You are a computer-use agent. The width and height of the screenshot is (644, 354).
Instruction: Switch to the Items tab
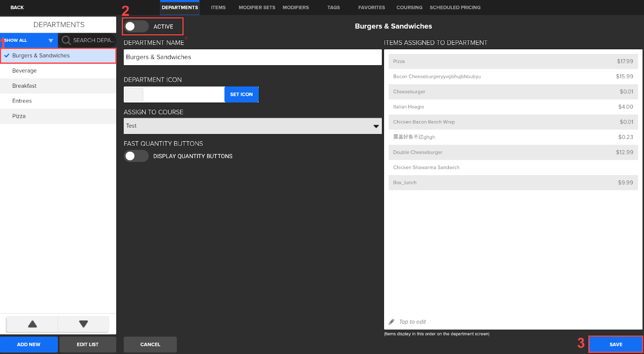point(218,8)
